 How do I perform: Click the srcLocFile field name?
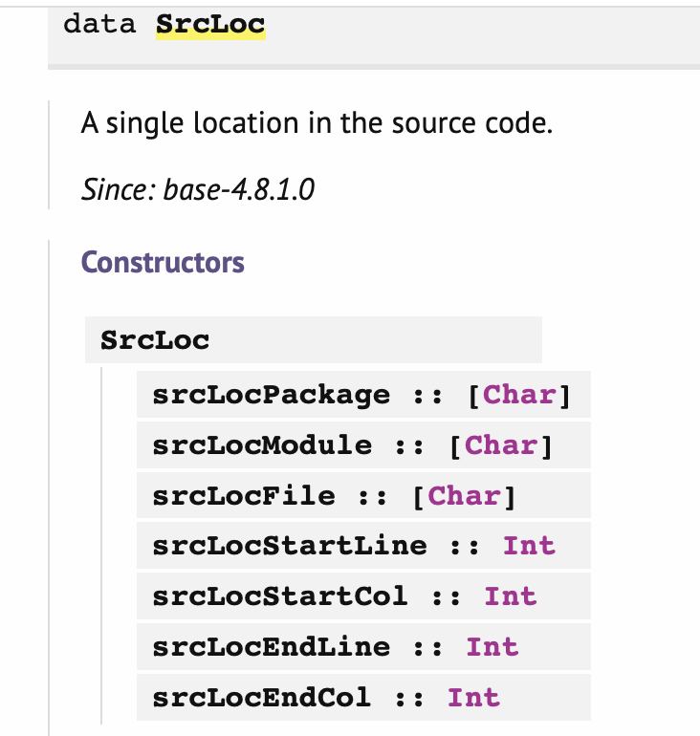(244, 496)
